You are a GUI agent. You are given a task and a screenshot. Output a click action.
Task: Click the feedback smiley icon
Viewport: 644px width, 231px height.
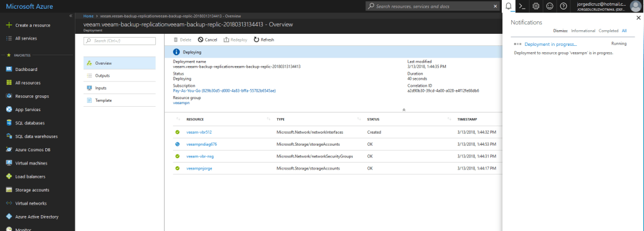pos(550,6)
